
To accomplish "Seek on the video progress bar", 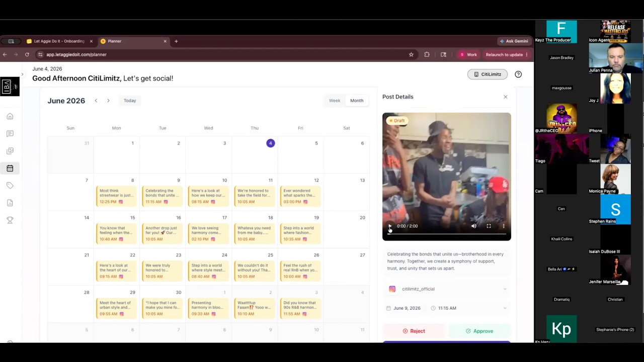I will 446,234.
